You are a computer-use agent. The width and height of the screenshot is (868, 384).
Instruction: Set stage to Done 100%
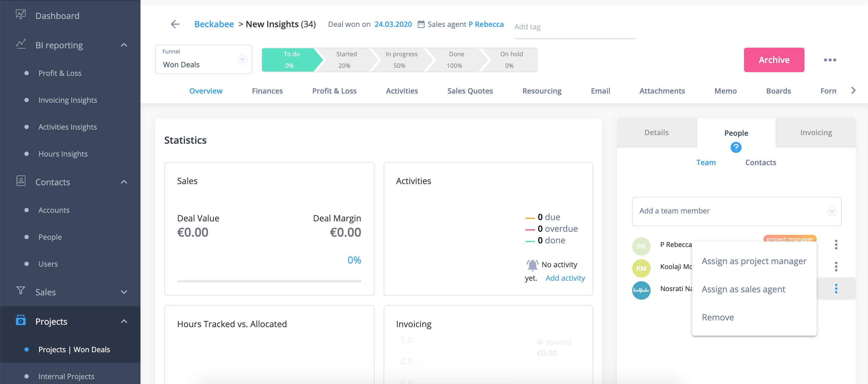(x=456, y=60)
